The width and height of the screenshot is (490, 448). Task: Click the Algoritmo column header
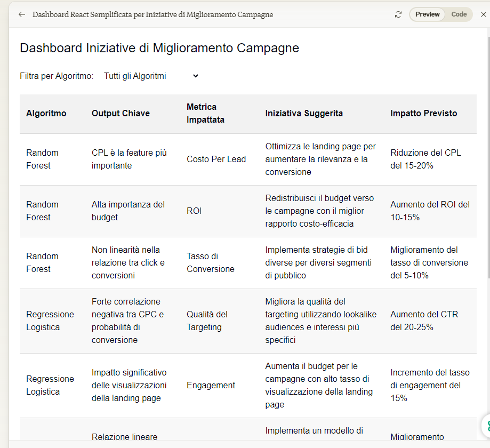pos(46,113)
